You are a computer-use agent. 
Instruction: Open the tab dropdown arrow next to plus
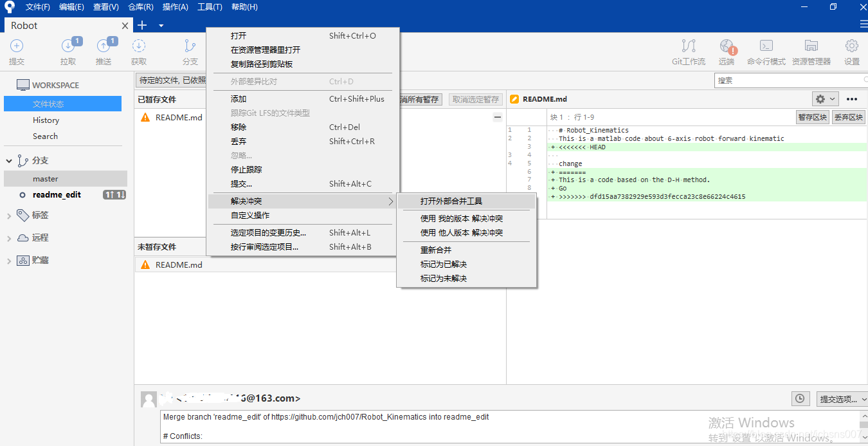(x=161, y=26)
